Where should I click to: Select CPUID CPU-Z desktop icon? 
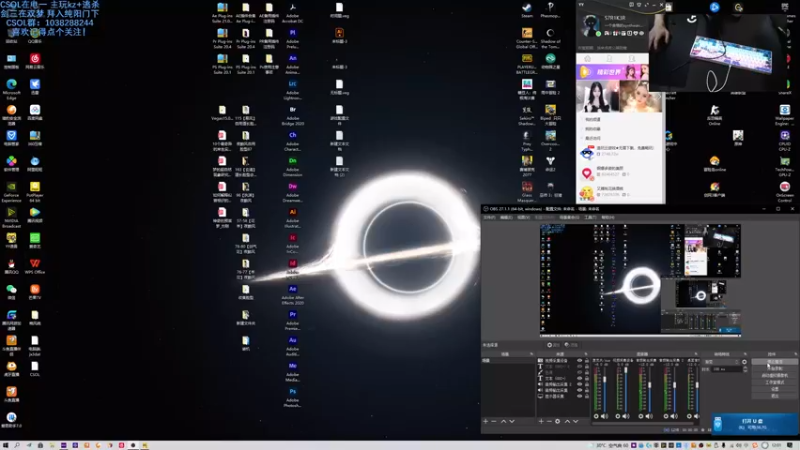[x=785, y=141]
